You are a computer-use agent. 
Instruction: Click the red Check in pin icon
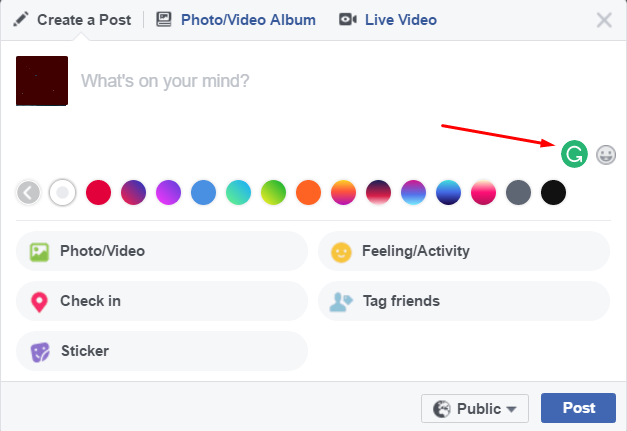[39, 302]
